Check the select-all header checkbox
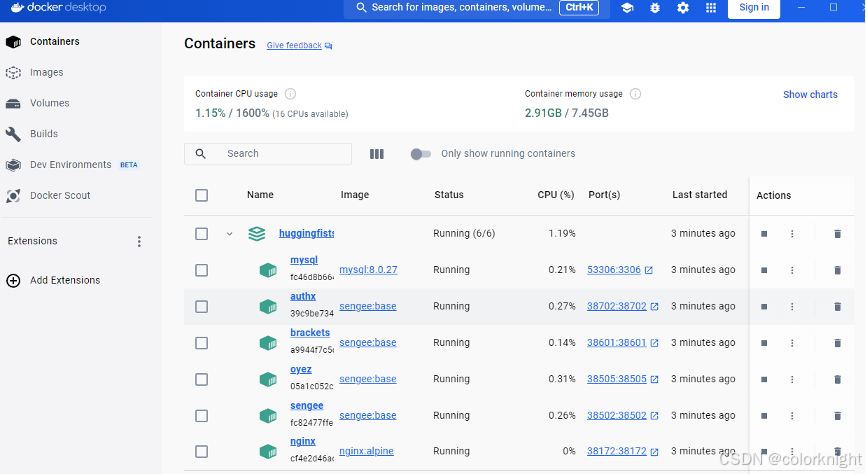 click(202, 195)
